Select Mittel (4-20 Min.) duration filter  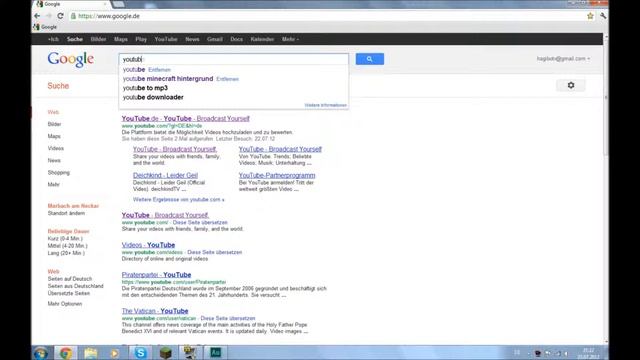pyautogui.click(x=67, y=246)
